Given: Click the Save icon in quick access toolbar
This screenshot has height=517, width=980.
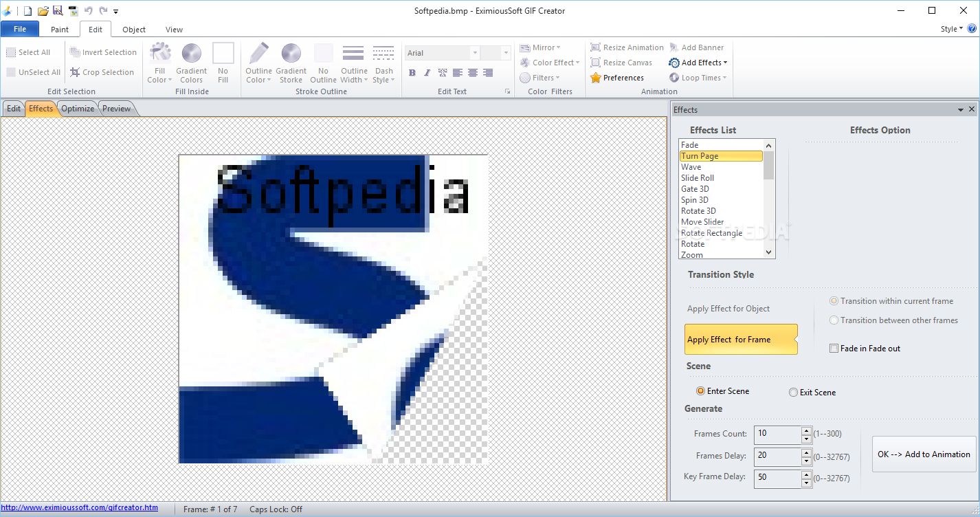Looking at the screenshot, I should tap(58, 10).
